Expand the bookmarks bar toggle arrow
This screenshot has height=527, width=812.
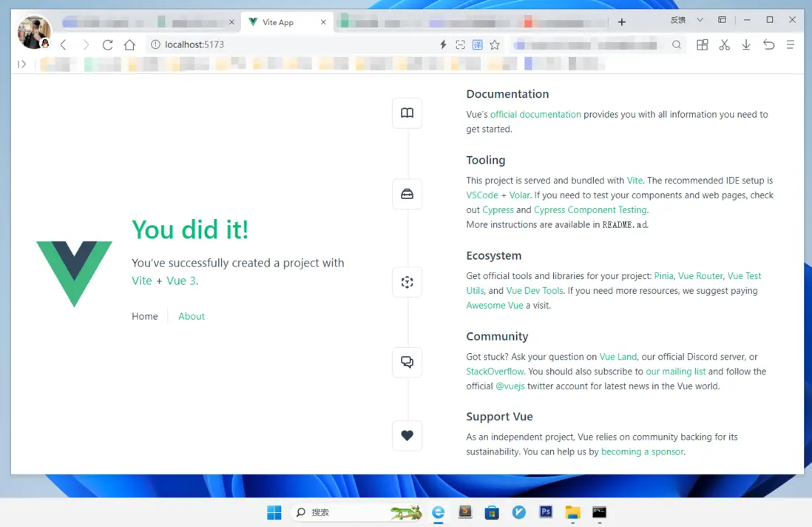click(x=21, y=64)
